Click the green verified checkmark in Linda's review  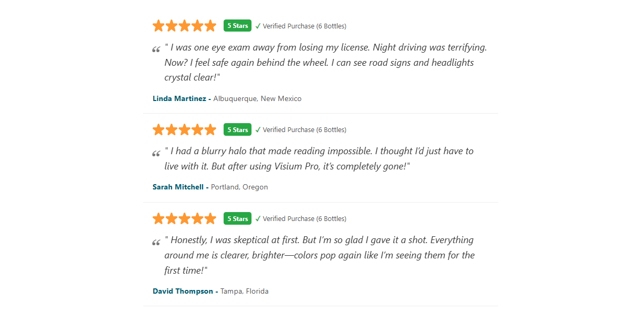pos(258,26)
